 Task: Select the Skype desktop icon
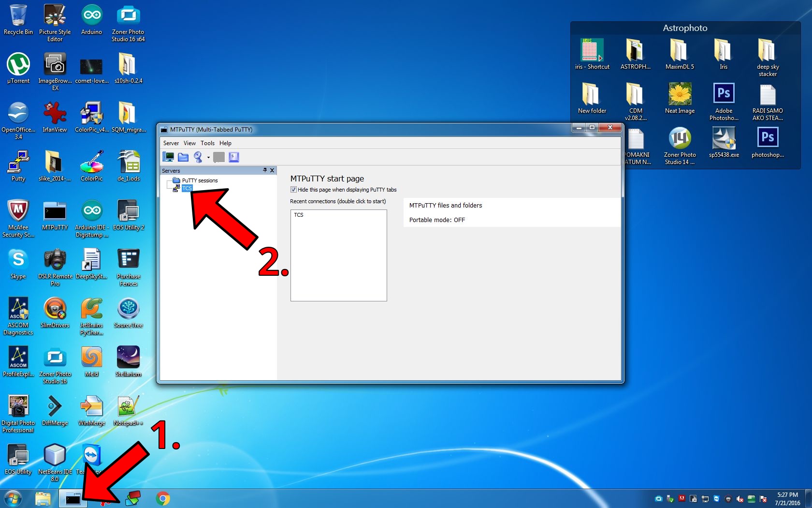click(x=18, y=264)
